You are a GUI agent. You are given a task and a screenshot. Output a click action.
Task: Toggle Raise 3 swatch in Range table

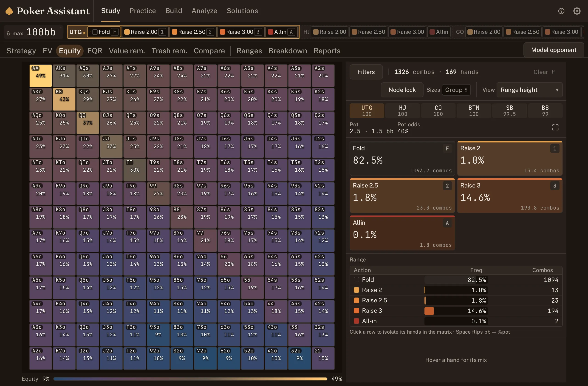(356, 311)
